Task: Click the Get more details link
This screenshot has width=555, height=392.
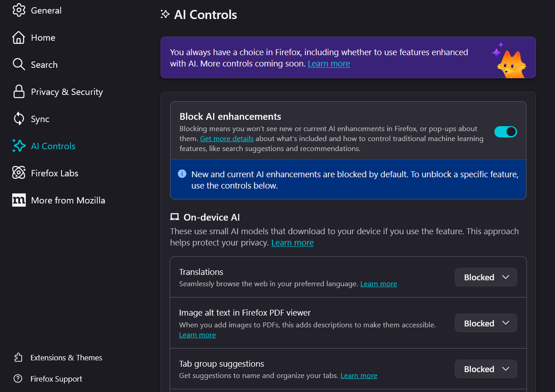Action: [x=227, y=138]
